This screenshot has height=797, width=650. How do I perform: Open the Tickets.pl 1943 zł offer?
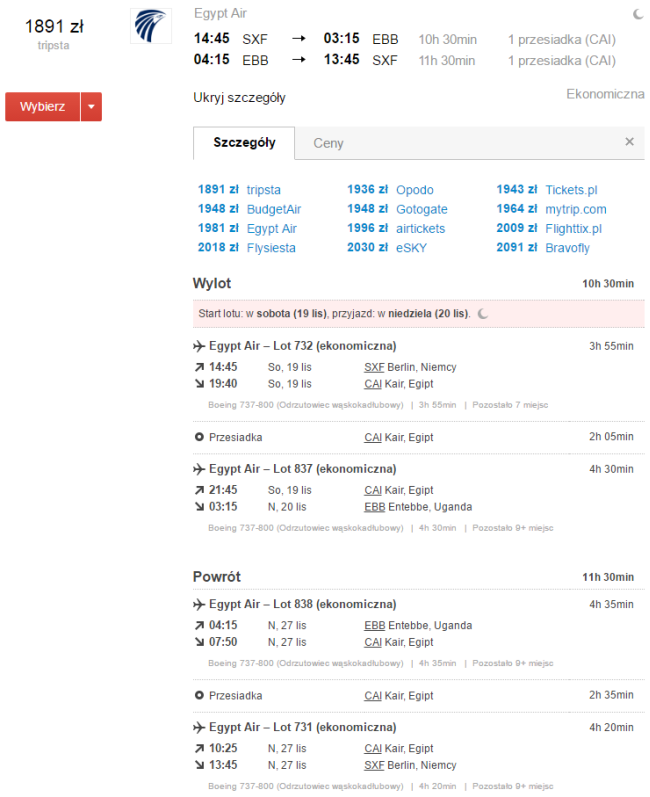[x=547, y=190]
